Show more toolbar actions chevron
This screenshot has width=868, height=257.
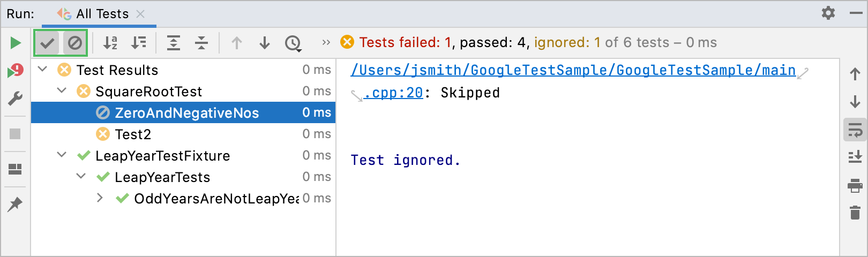(326, 43)
